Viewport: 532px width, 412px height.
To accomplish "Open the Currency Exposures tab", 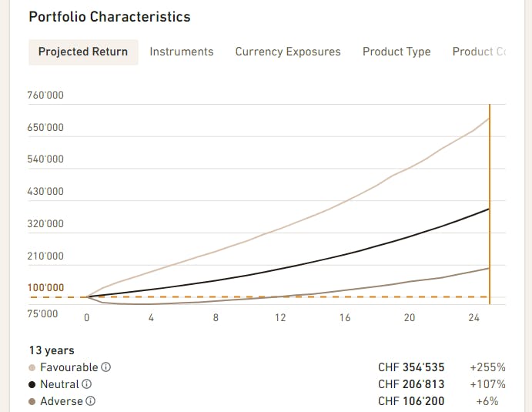I will pyautogui.click(x=288, y=52).
